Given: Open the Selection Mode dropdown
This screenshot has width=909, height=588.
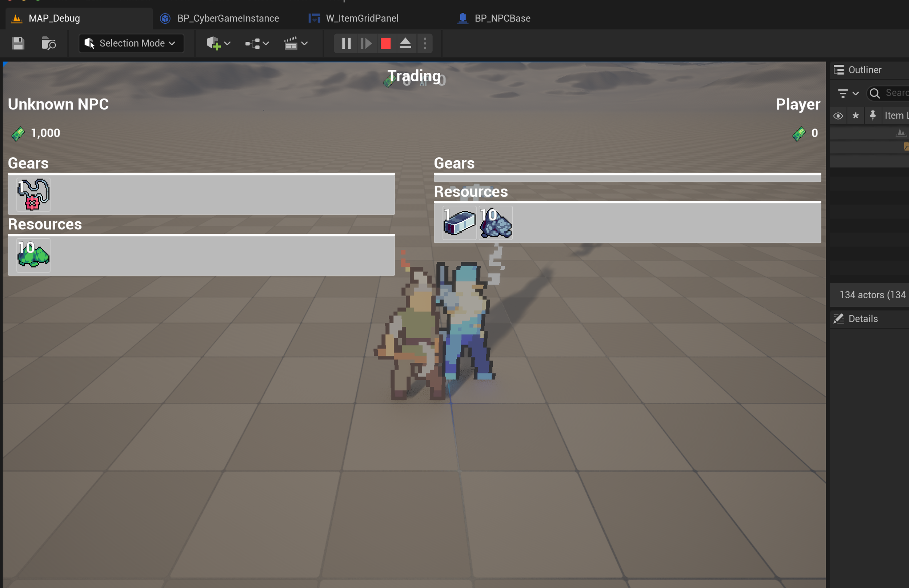Looking at the screenshot, I should pos(131,44).
